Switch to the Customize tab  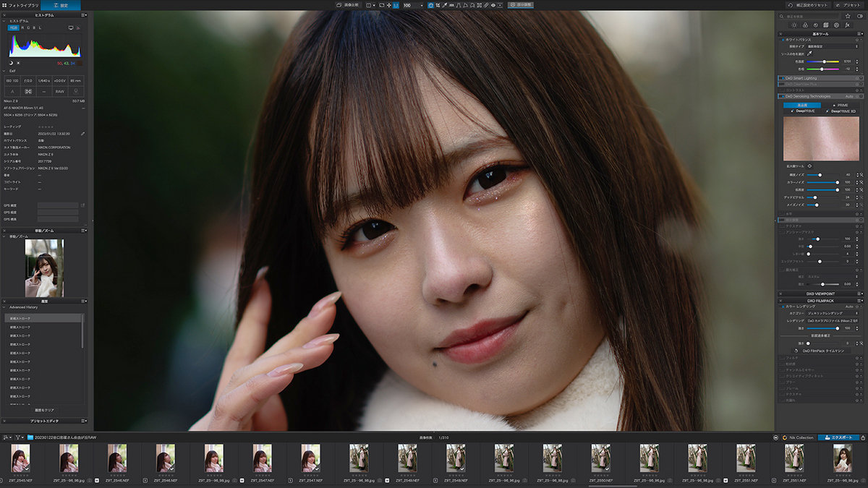click(61, 5)
